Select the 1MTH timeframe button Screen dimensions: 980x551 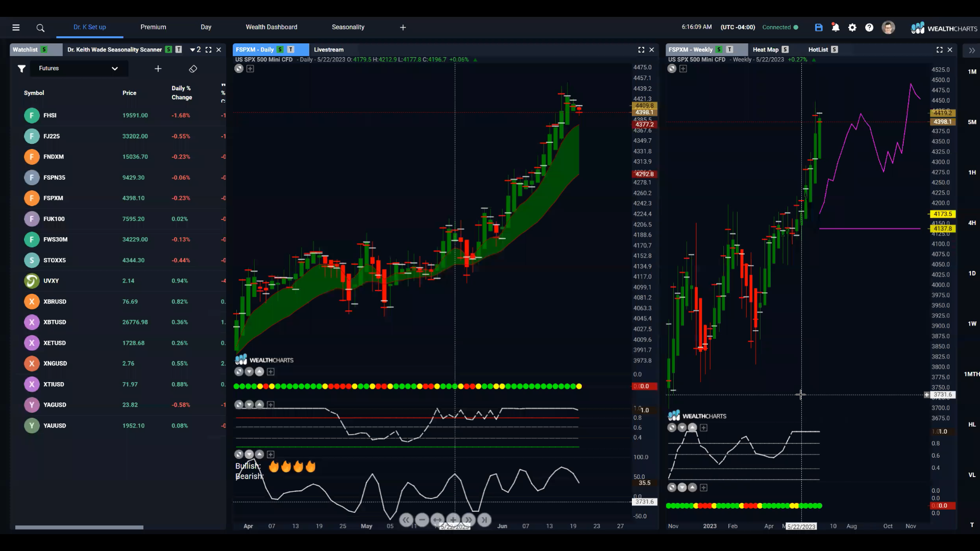point(971,374)
